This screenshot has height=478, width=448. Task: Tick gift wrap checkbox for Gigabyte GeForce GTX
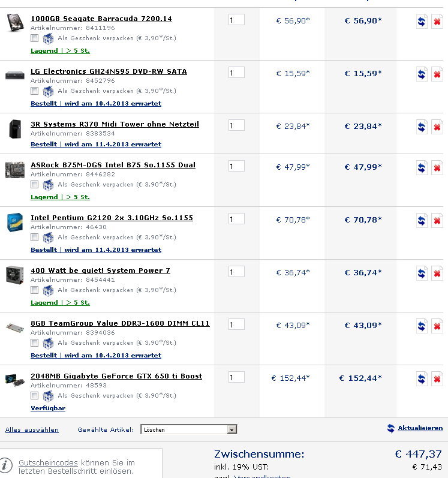[34, 395]
